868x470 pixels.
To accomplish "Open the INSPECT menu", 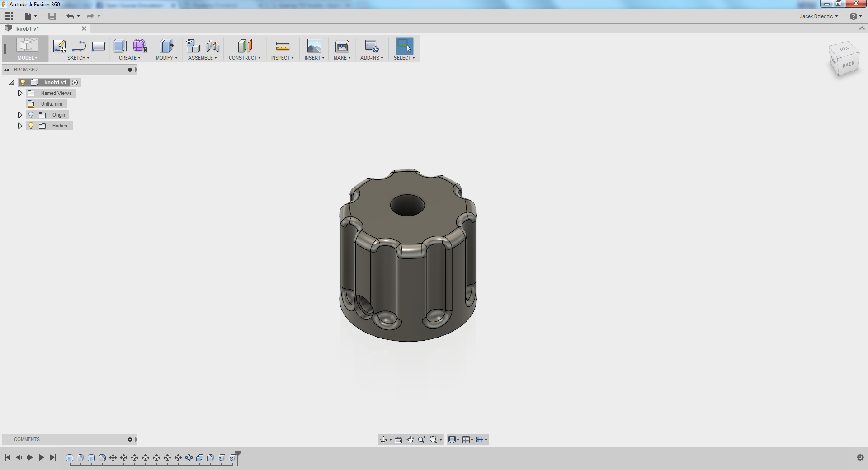I will 283,58.
